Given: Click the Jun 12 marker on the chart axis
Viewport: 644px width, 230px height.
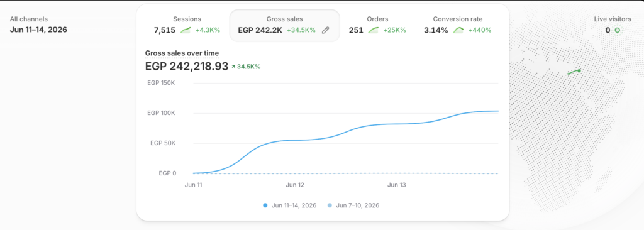Looking at the screenshot, I should 295,185.
